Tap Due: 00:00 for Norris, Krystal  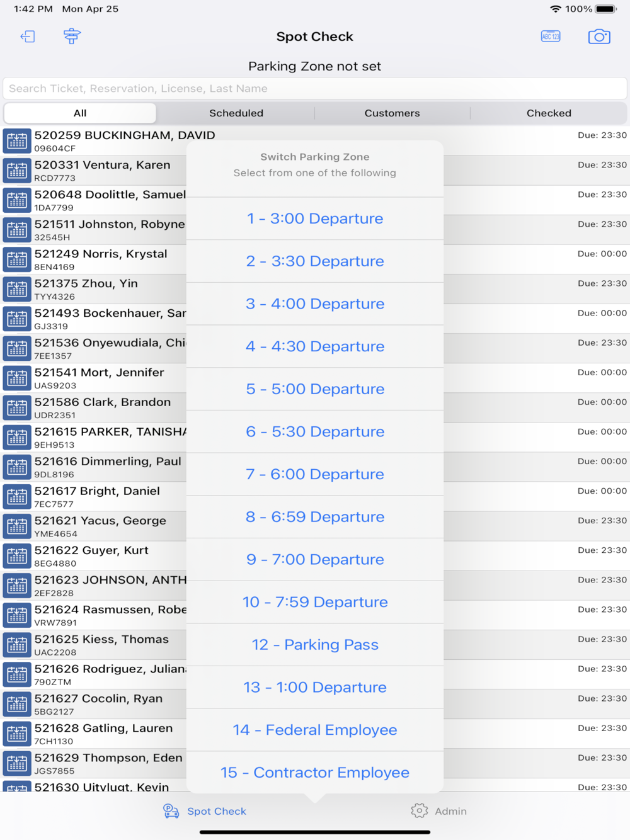coord(602,254)
